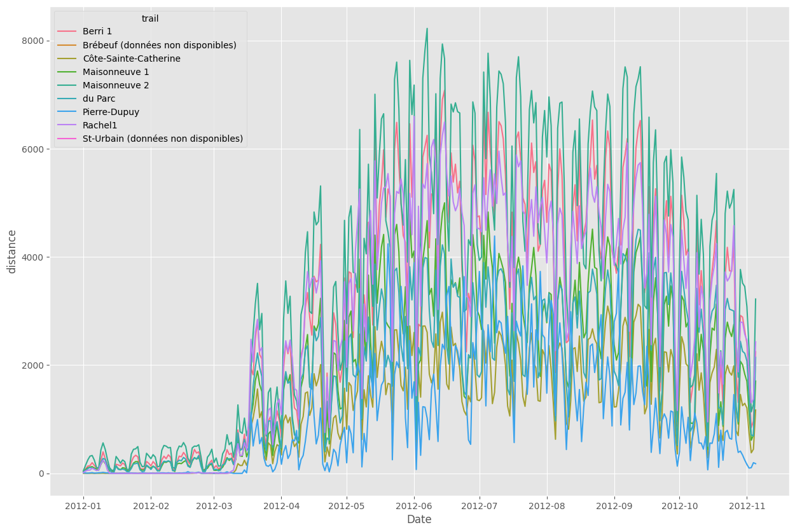Click the 'distance' y-axis label
This screenshot has height=532, width=795.
(12, 252)
